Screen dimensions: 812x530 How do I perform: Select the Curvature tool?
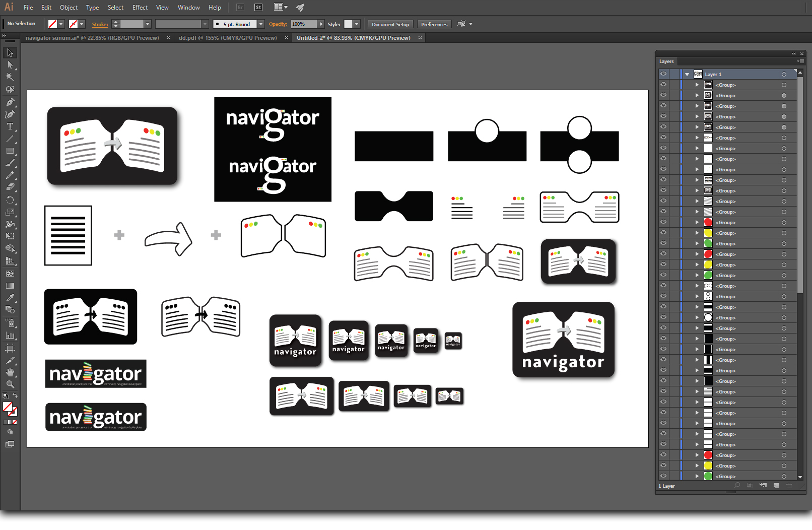click(10, 114)
